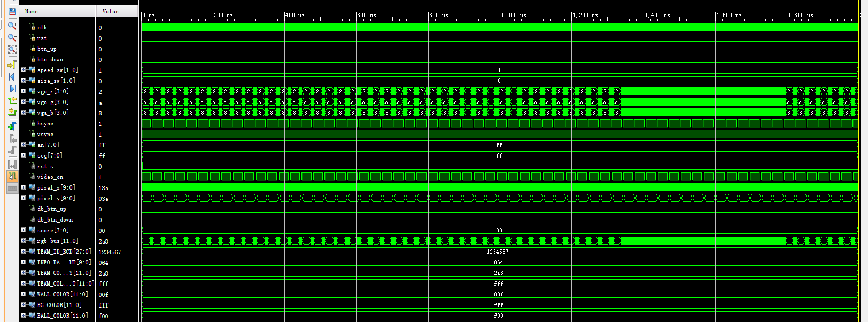Expand the speed_sw[1:0] bus

[23, 70]
